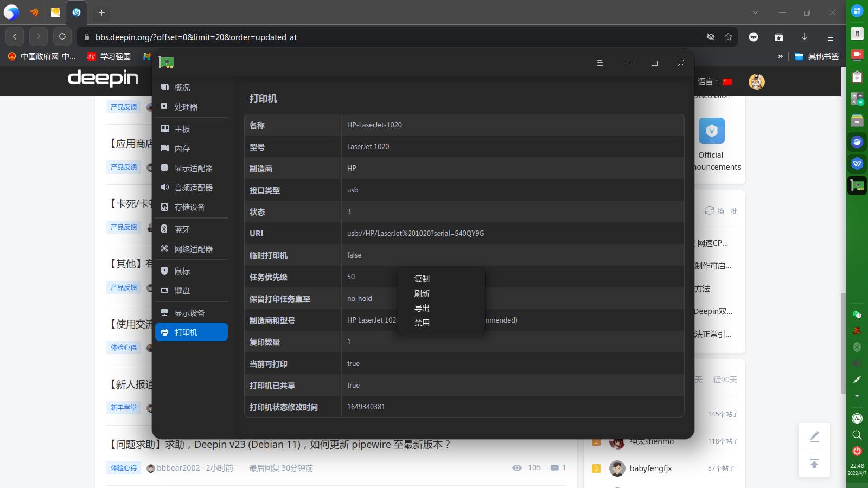868x488 pixels.
Task: Show 音频适配器 in the sidebar
Action: point(192,188)
